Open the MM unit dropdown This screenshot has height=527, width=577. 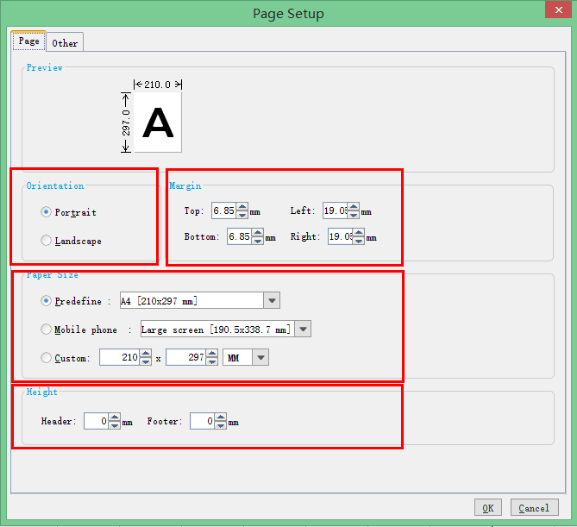pyautogui.click(x=261, y=357)
